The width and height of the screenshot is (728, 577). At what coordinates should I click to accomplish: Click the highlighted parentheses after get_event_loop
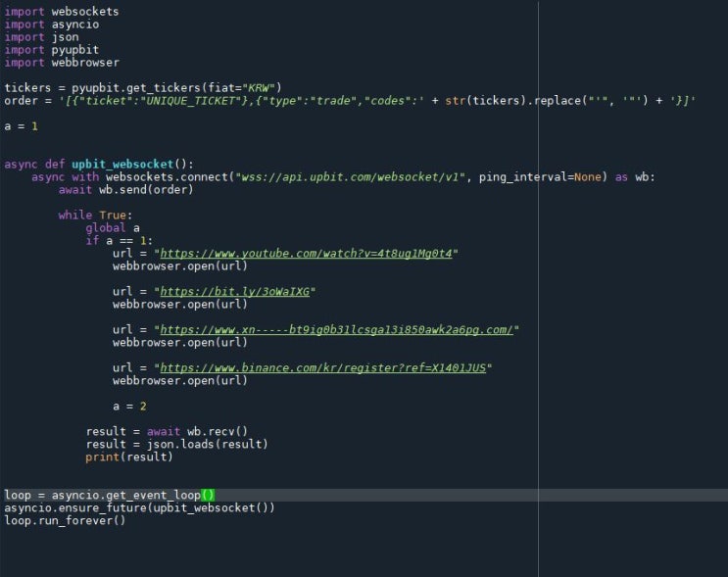click(208, 495)
